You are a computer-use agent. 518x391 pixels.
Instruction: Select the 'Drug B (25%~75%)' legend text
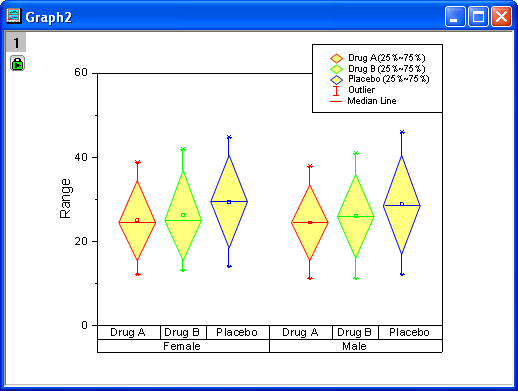tap(387, 69)
